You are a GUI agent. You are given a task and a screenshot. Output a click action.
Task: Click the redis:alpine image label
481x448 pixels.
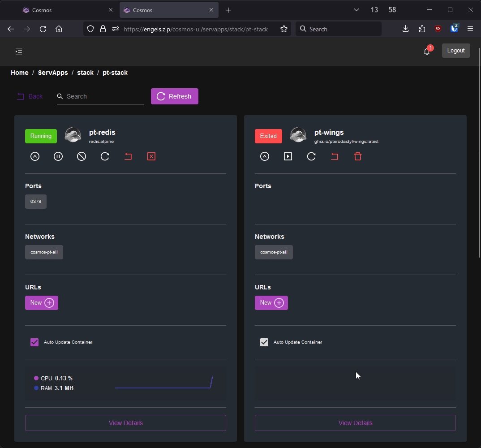[x=101, y=142]
